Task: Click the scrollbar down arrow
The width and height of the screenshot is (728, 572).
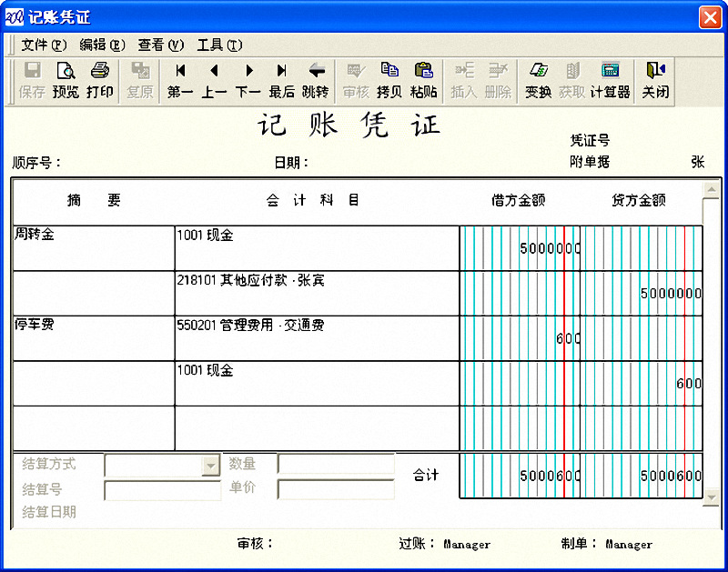Action: 712,497
